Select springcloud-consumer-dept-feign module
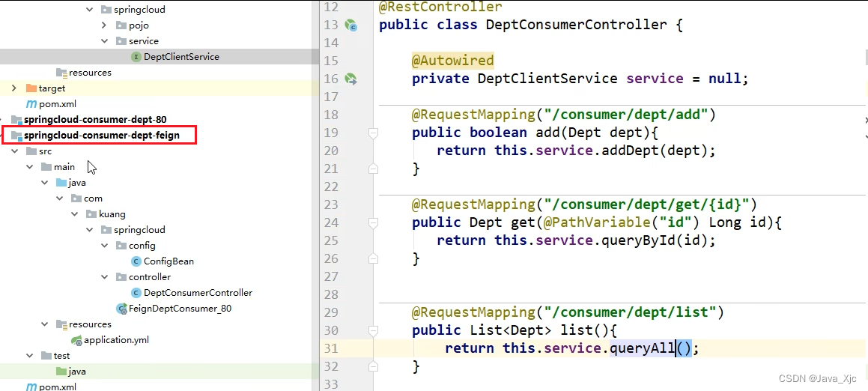This screenshot has height=391, width=868. coord(101,135)
